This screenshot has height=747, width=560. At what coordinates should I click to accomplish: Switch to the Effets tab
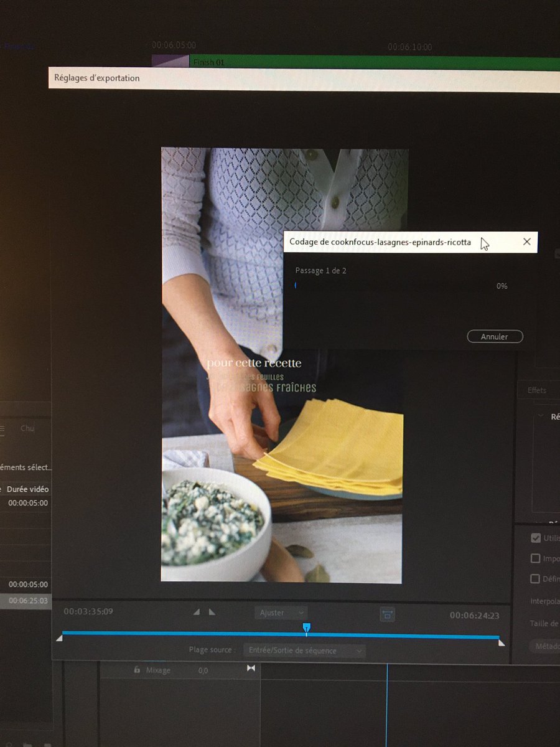click(x=536, y=390)
